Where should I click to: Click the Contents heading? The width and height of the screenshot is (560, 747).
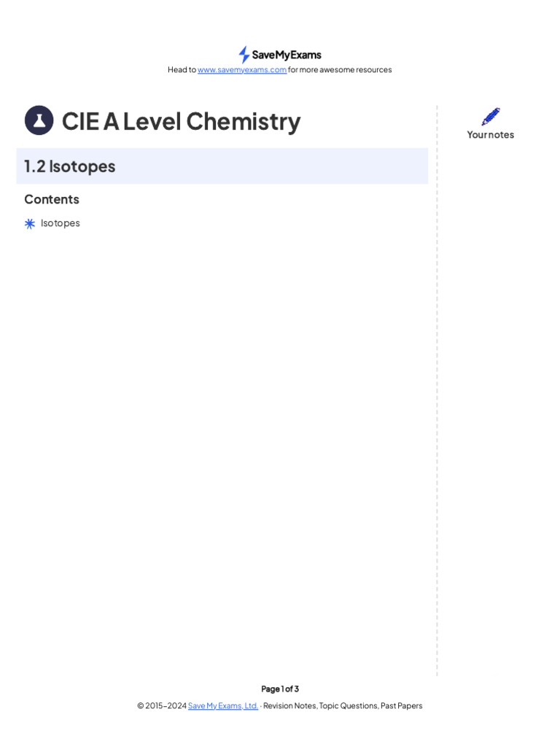pos(52,199)
